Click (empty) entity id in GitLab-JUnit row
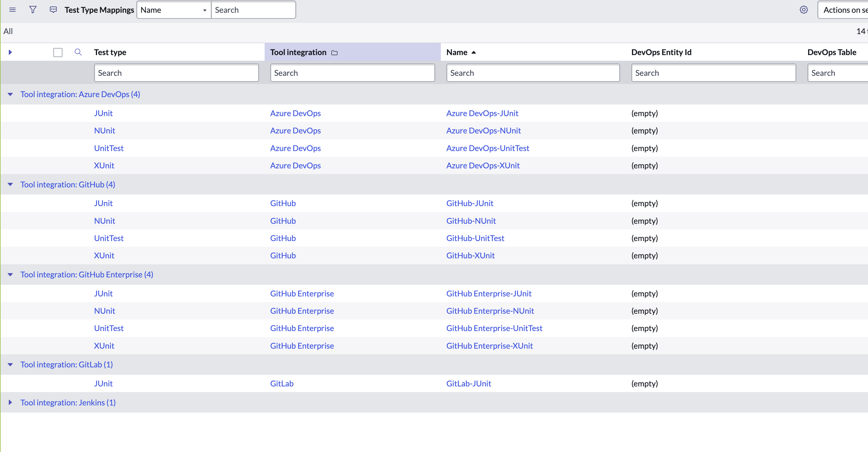Screen dimensions: 868x452 (644, 384)
